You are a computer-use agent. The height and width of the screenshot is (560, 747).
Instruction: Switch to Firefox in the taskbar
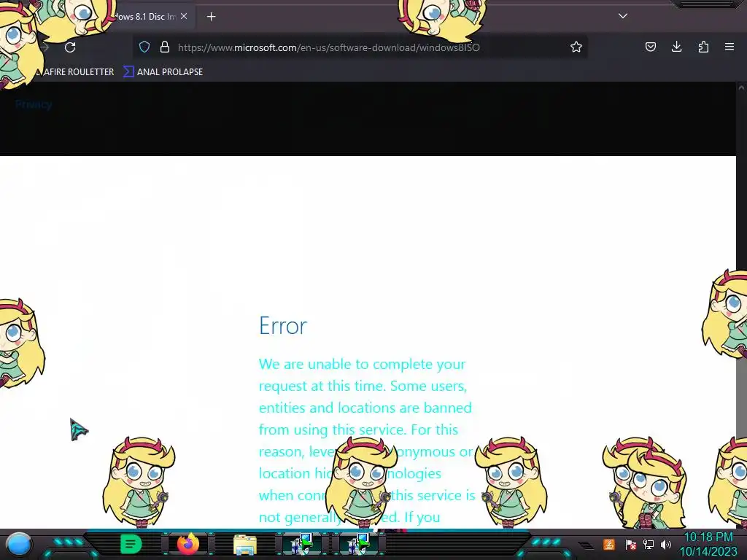pos(187,544)
